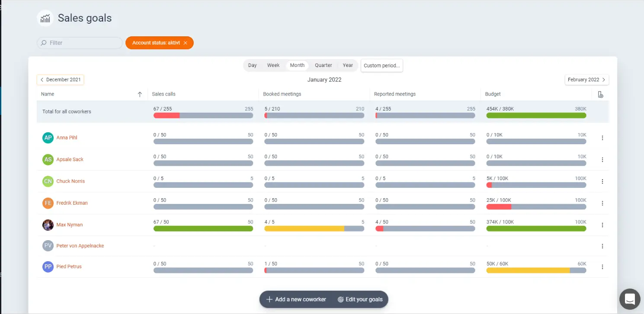
Task: Switch period view to Week
Action: 273,65
